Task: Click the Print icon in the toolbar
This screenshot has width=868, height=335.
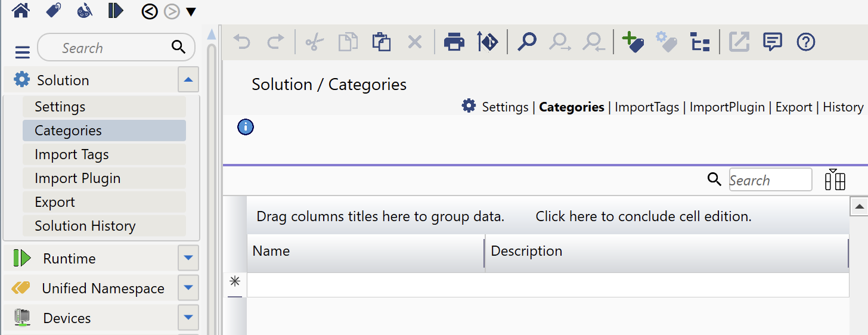Action: tap(454, 42)
